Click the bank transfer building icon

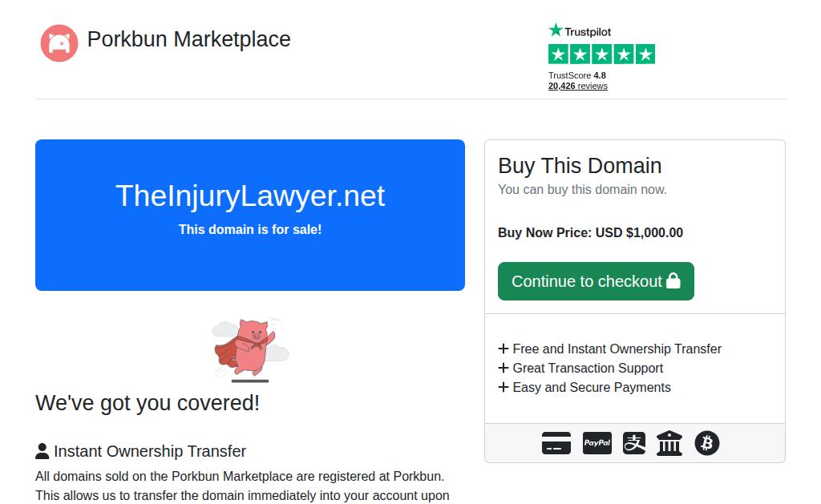(669, 443)
